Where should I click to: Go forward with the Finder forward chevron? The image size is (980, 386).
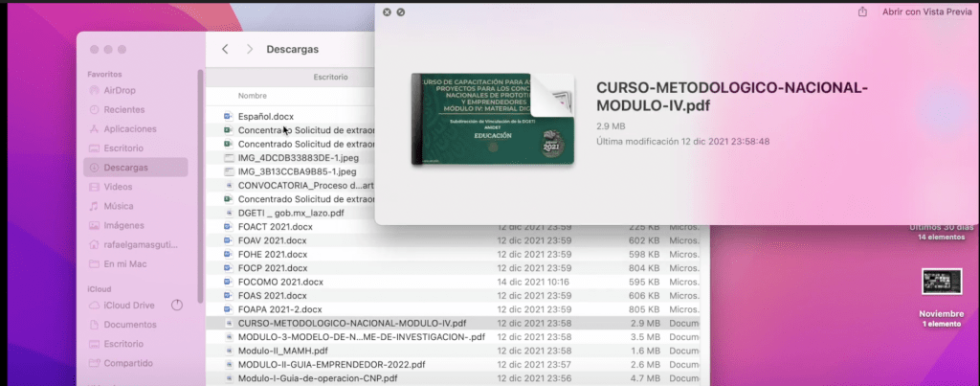250,49
